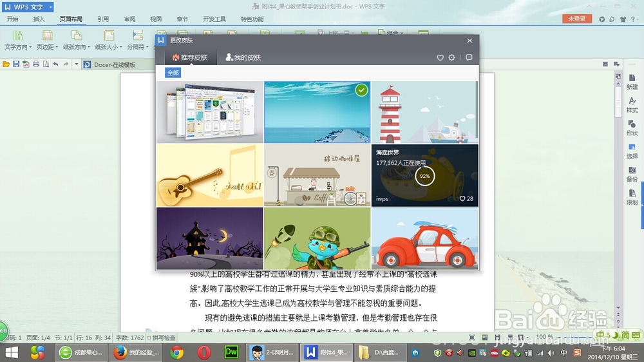Open Google Chrome from taskbar

[x=177, y=352]
